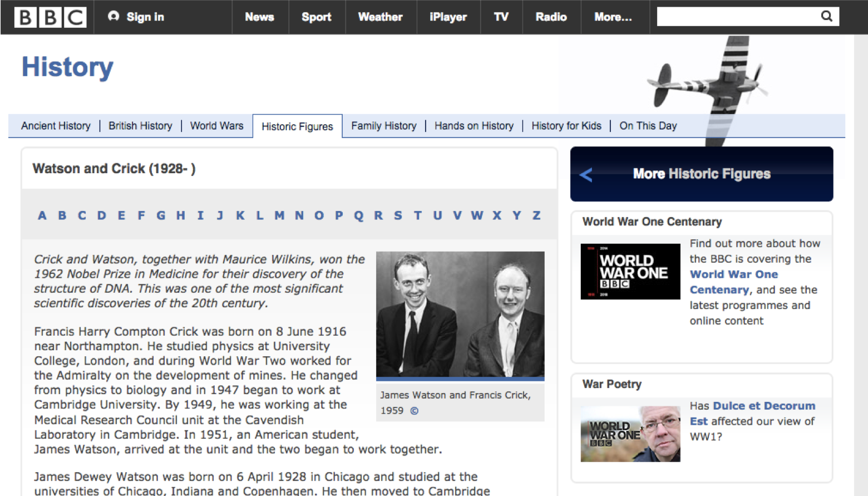
Task: Open iPlayer in the BBC bar
Action: [448, 17]
